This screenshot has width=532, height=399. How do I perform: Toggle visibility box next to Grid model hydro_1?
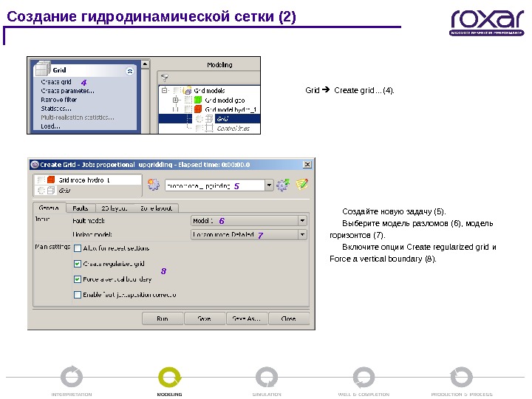pos(188,109)
